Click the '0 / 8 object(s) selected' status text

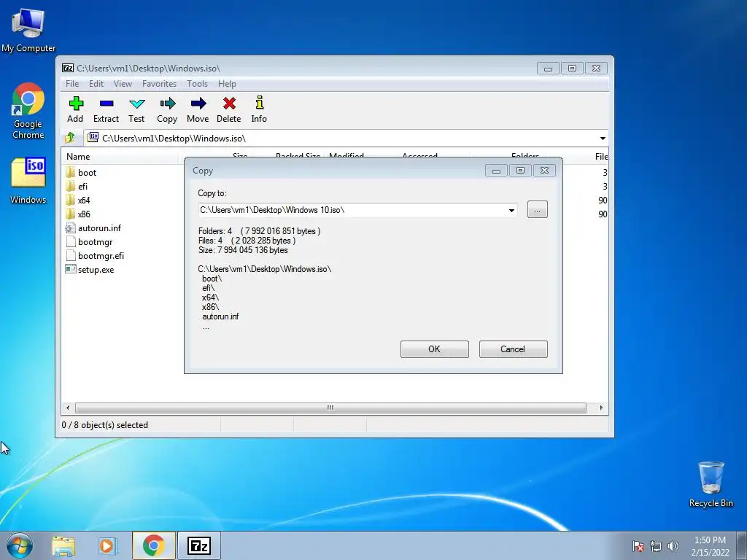[x=105, y=425]
